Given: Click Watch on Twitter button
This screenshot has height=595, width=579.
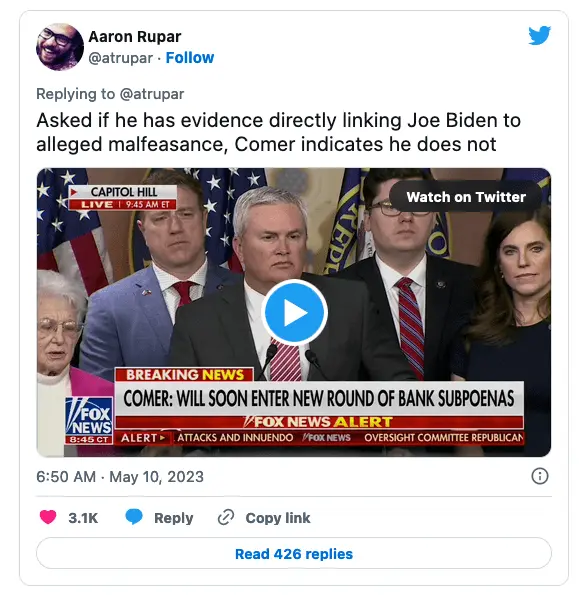Looking at the screenshot, I should pyautogui.click(x=466, y=197).
